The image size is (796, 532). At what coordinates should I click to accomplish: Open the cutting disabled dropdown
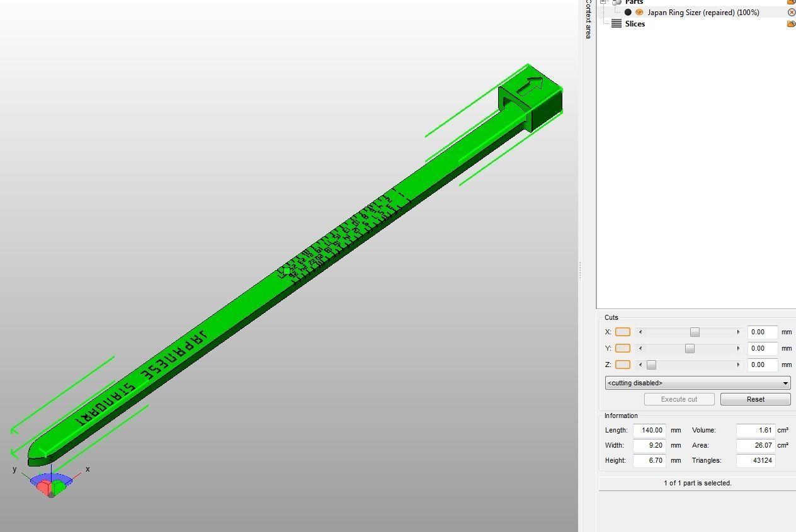(698, 383)
